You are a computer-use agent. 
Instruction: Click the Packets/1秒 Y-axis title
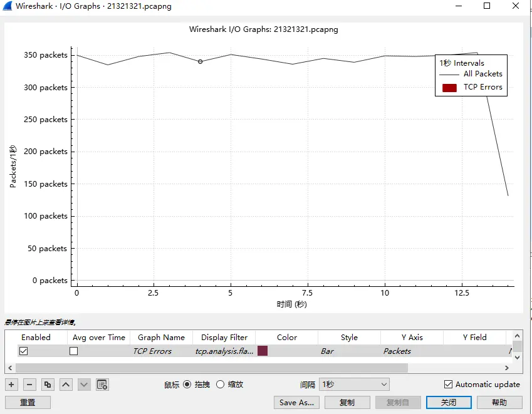(x=13, y=167)
